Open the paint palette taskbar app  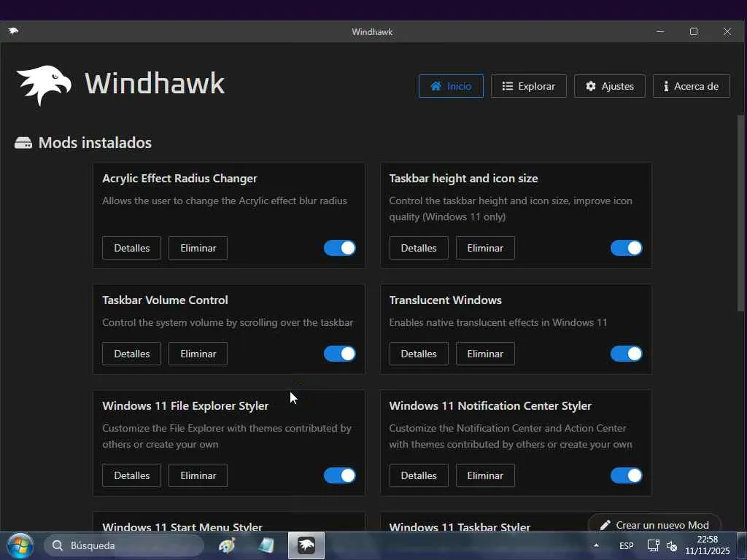(227, 545)
